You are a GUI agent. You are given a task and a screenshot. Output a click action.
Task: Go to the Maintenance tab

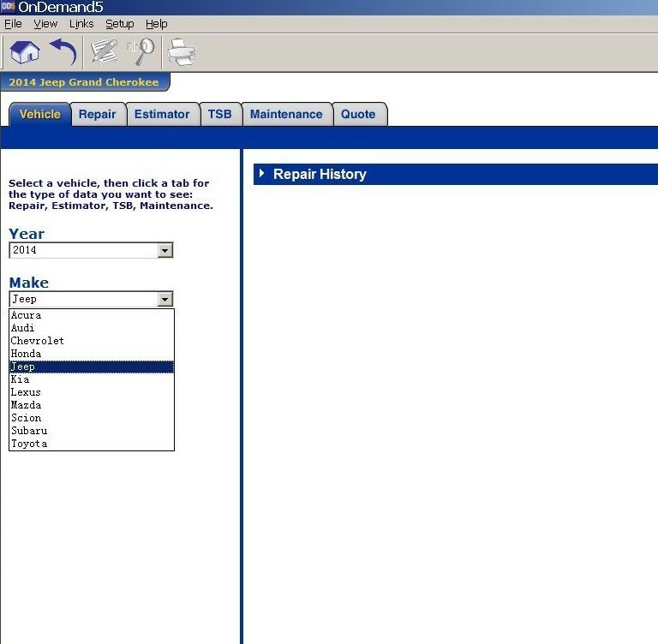286,115
